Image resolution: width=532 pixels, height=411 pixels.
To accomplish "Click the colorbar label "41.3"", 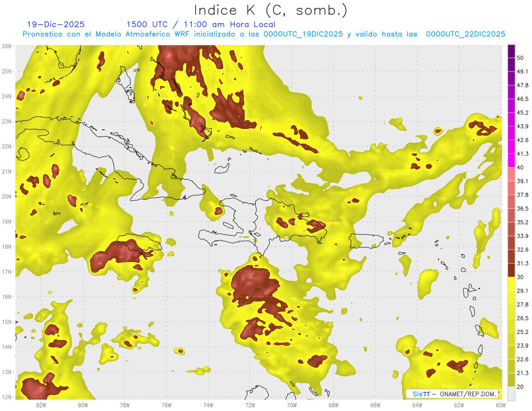I will pyautogui.click(x=523, y=154).
